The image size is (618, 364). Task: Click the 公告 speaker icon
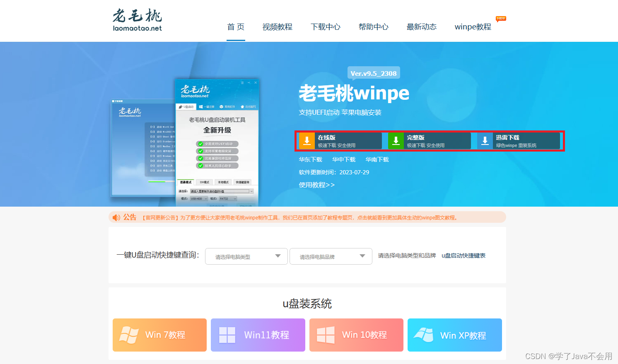(x=116, y=217)
